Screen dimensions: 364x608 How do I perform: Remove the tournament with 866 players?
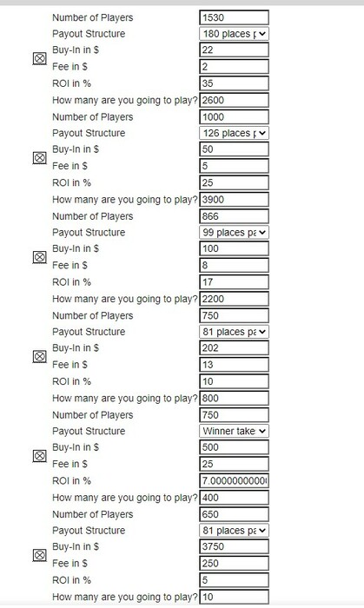(x=39, y=257)
